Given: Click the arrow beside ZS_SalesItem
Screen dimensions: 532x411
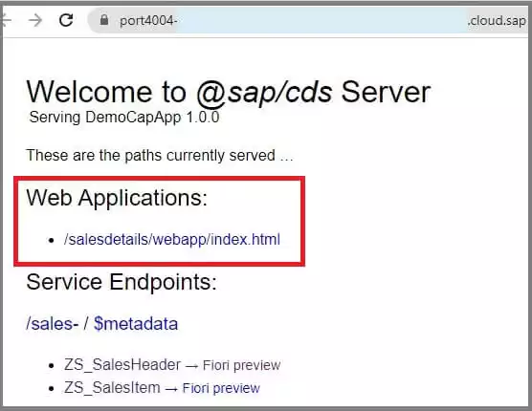Looking at the screenshot, I should [171, 389].
